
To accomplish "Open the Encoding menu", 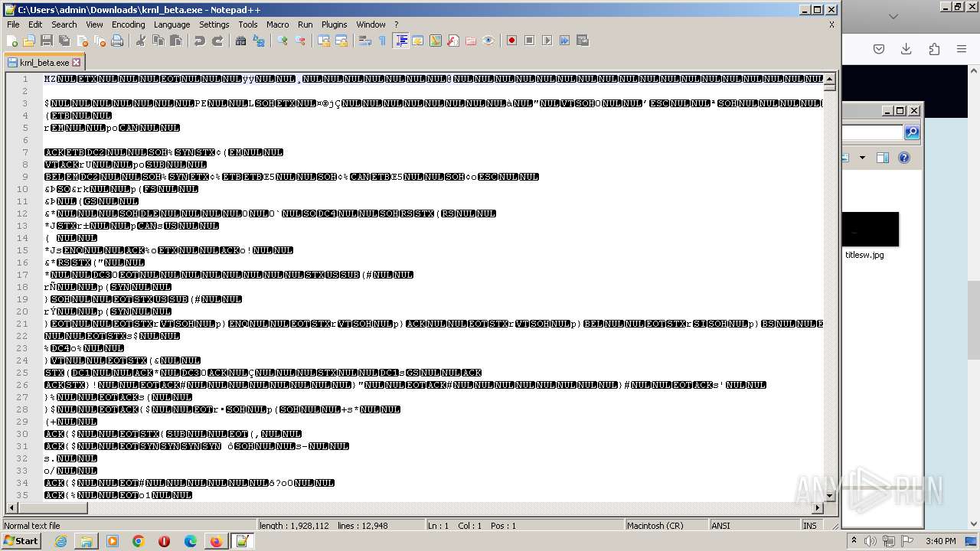I will tap(128, 24).
